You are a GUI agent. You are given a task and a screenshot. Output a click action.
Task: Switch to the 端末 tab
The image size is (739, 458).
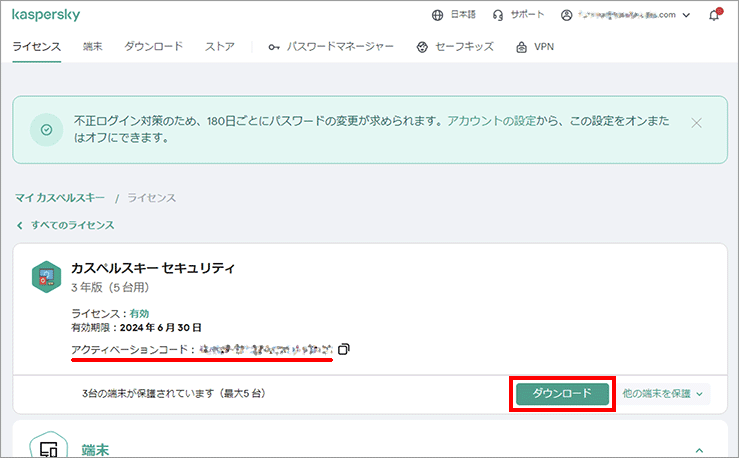92,47
